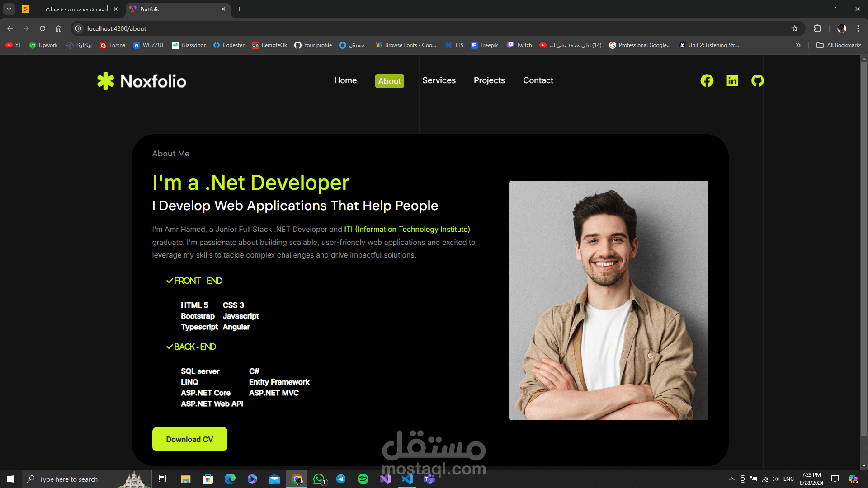Expand hidden bookmarks with the chevron

tap(798, 45)
